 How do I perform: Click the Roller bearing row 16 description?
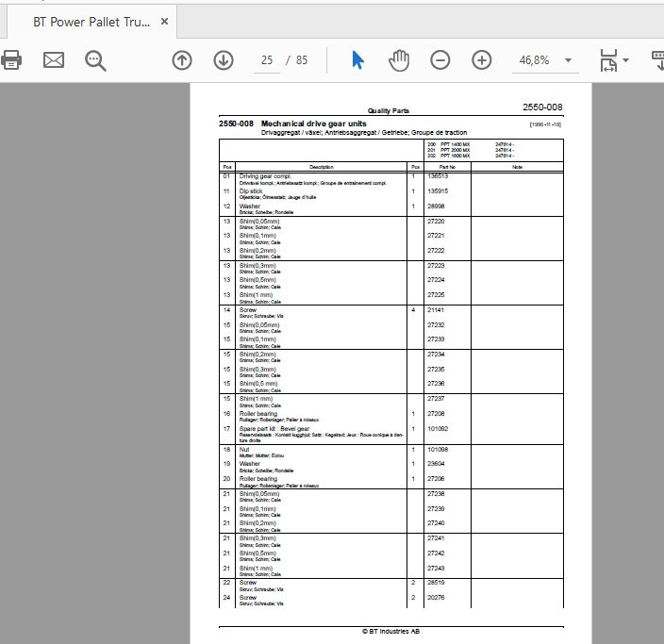tap(258, 413)
